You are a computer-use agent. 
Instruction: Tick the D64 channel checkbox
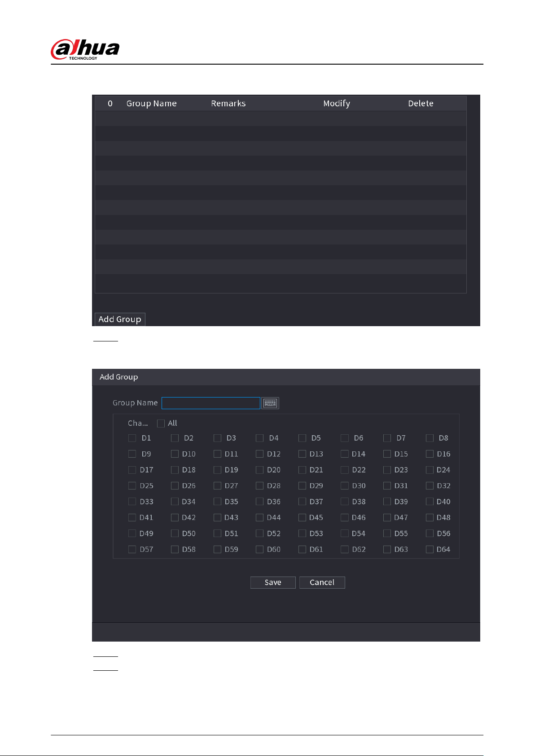(x=430, y=550)
